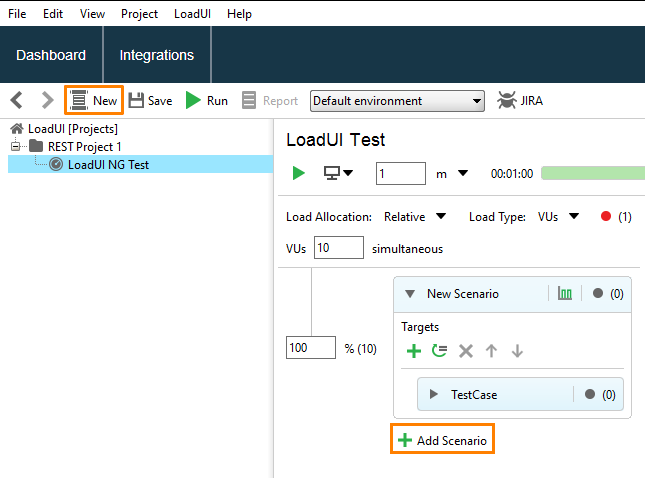The image size is (645, 478).
Task: Click the (1) assertion count text
Action: point(624,216)
